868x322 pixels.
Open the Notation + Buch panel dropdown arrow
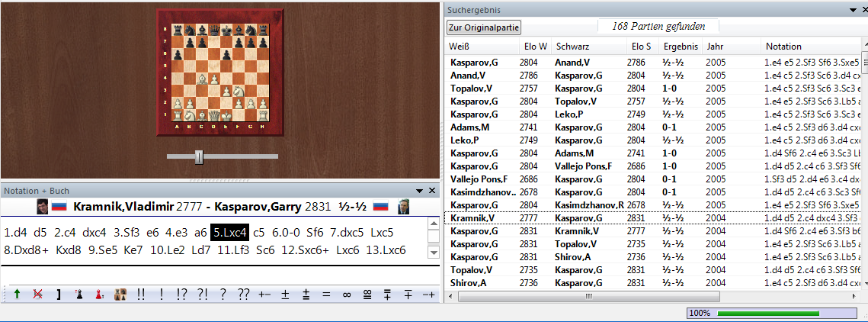pyautogui.click(x=419, y=190)
